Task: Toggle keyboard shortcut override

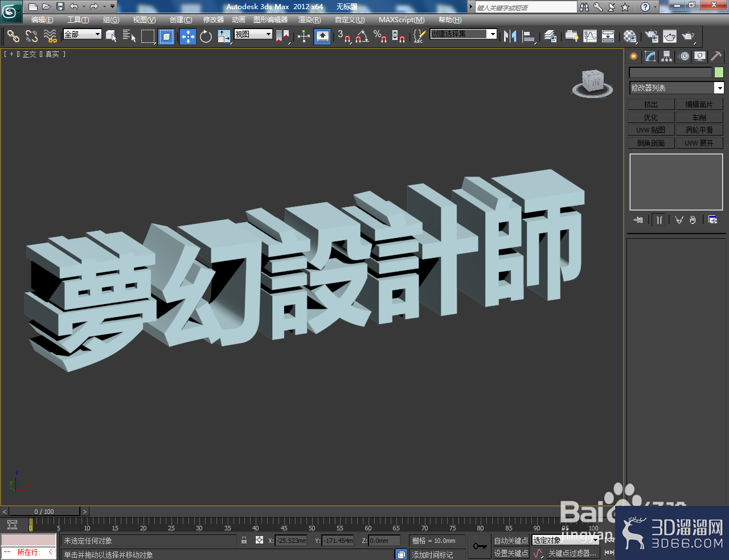Action: coord(322,36)
